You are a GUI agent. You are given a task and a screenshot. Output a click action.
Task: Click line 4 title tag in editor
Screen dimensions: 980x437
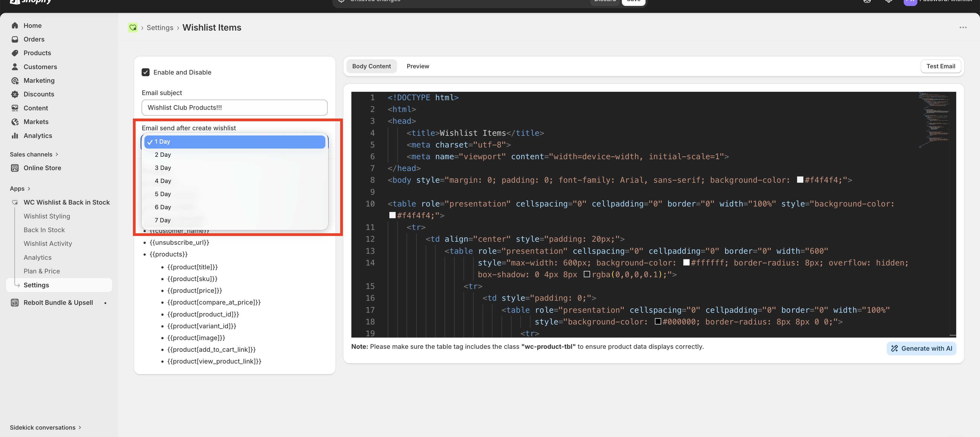(x=475, y=133)
